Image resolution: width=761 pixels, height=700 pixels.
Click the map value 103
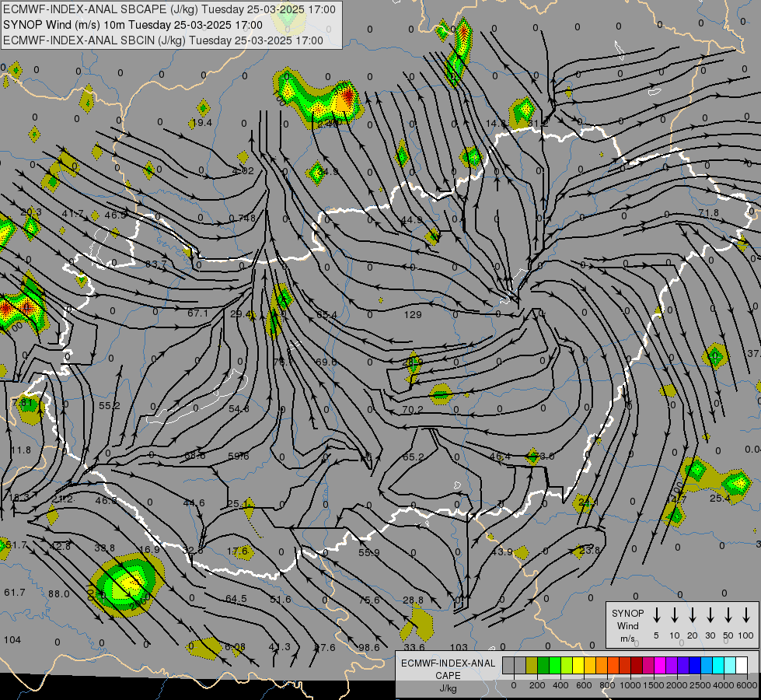tap(459, 647)
